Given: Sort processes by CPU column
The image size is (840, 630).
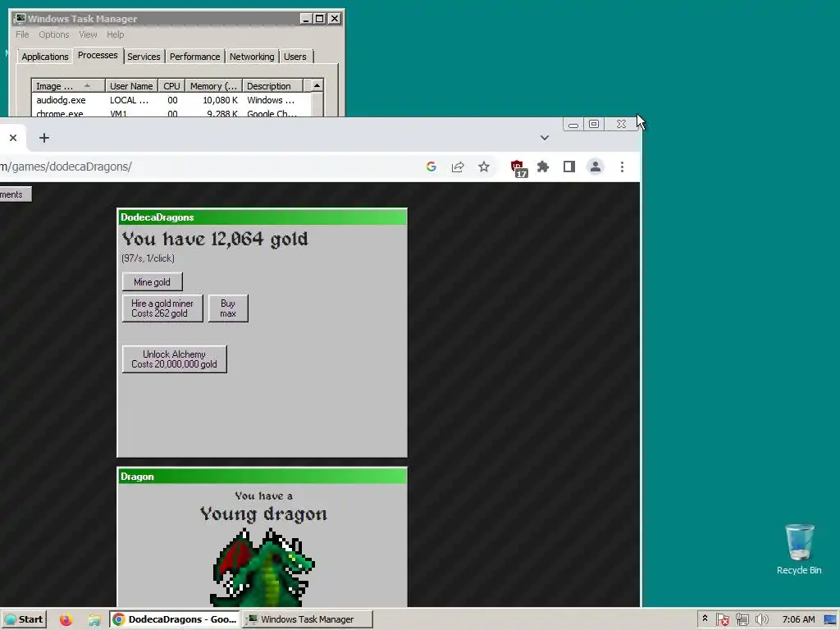Looking at the screenshot, I should pyautogui.click(x=171, y=85).
